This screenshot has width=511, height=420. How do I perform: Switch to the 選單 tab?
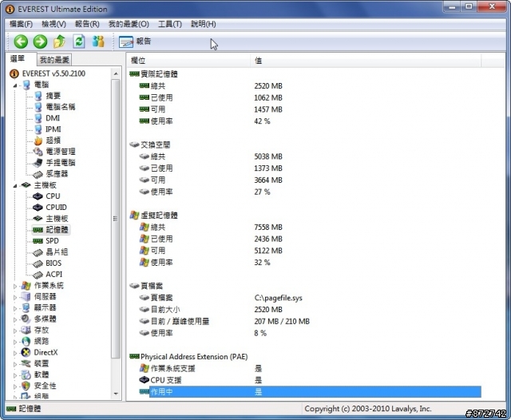click(18, 58)
